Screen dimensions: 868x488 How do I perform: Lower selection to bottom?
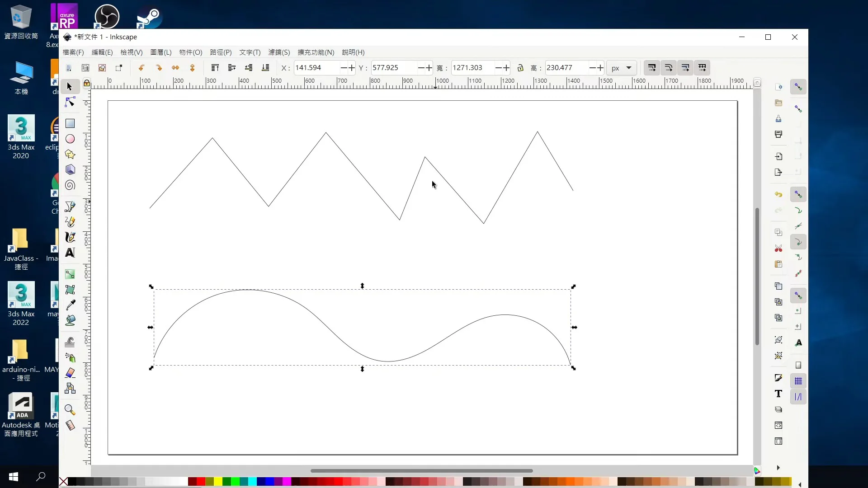click(265, 68)
